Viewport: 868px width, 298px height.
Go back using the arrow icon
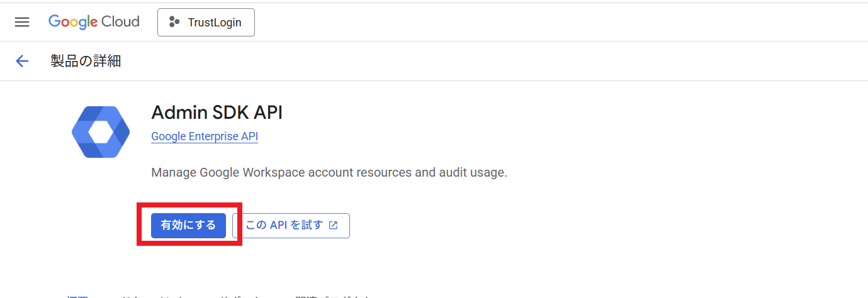[22, 61]
